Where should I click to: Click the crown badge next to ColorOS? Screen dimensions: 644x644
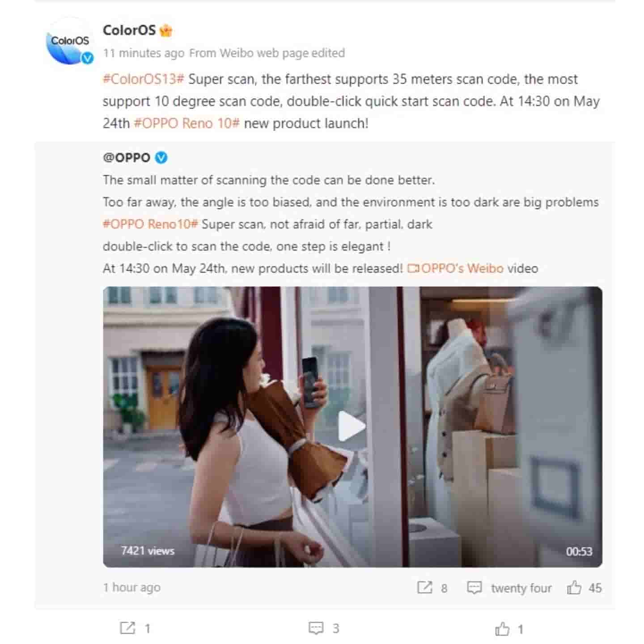coord(166,31)
